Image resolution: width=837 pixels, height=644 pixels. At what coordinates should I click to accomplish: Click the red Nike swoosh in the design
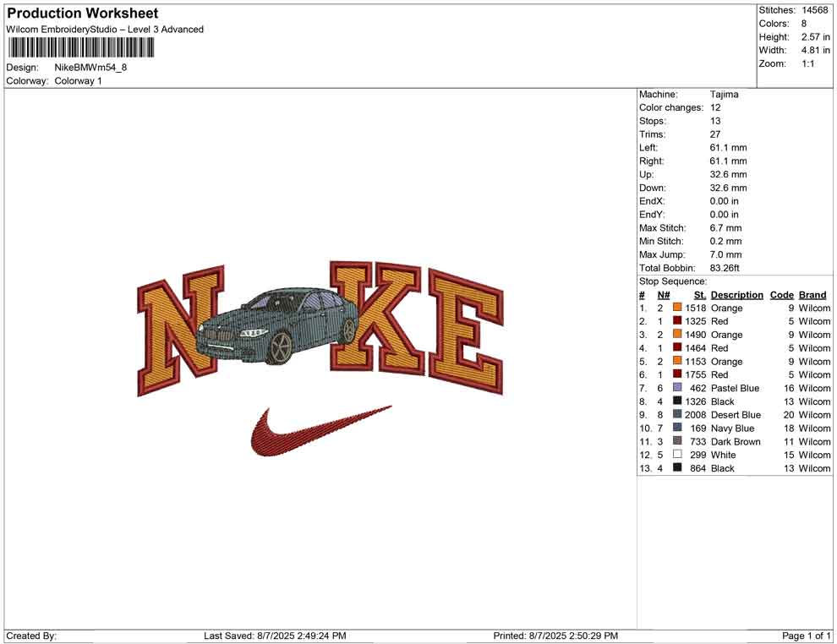coord(321,431)
